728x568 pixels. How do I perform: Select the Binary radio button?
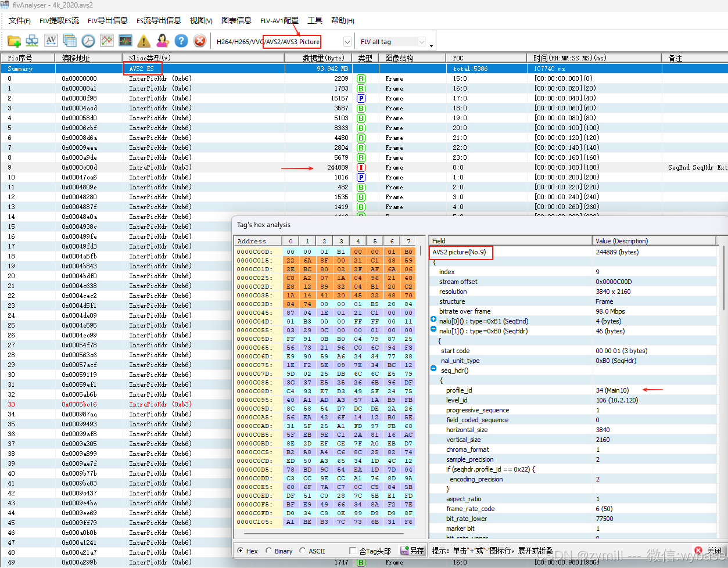[268, 551]
